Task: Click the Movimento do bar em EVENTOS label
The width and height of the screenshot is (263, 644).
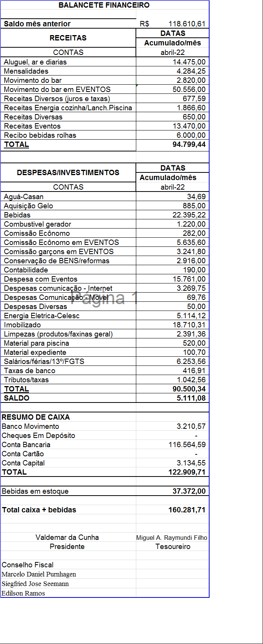Action: [57, 89]
